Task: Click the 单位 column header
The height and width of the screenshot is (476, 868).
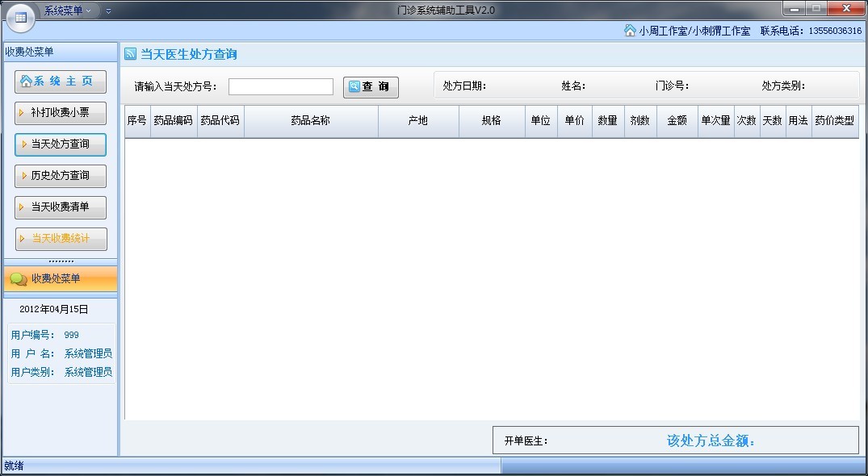Action: [x=541, y=120]
